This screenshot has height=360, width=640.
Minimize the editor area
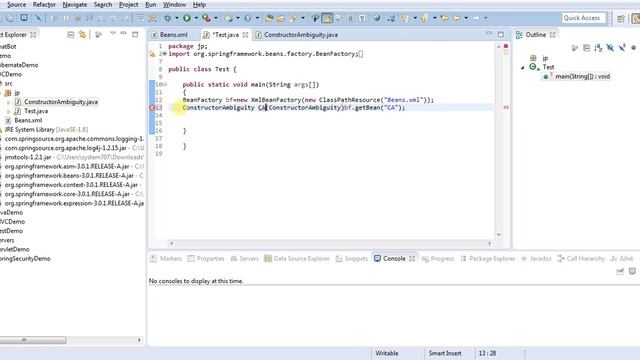(489, 33)
